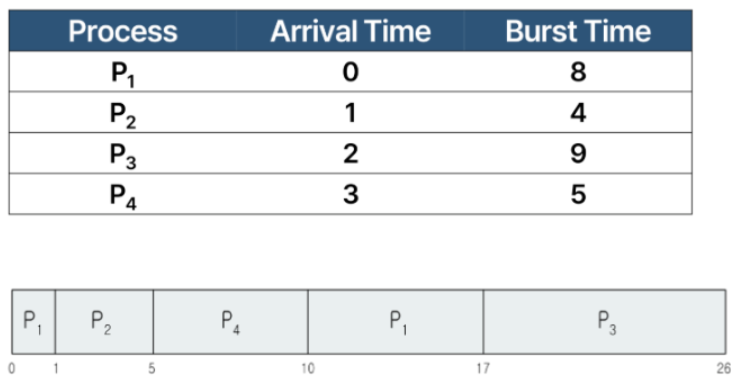Viewport: 736px width, 381px height.
Task: Click P1's burst time value 8
Action: (x=578, y=72)
